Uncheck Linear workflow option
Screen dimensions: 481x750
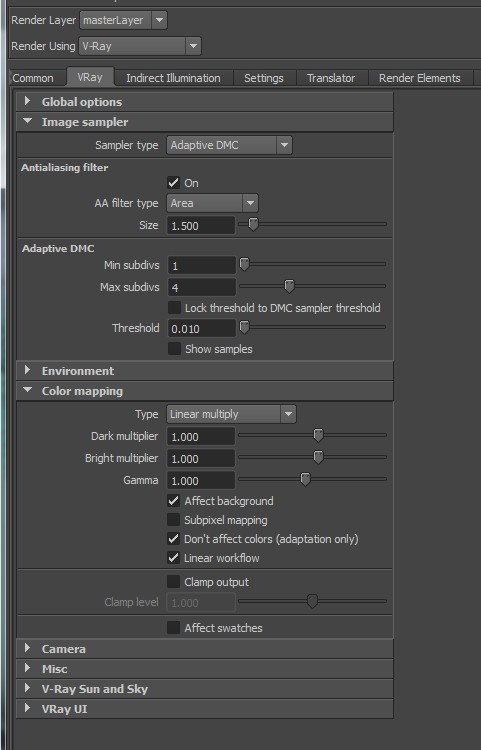click(x=174, y=558)
